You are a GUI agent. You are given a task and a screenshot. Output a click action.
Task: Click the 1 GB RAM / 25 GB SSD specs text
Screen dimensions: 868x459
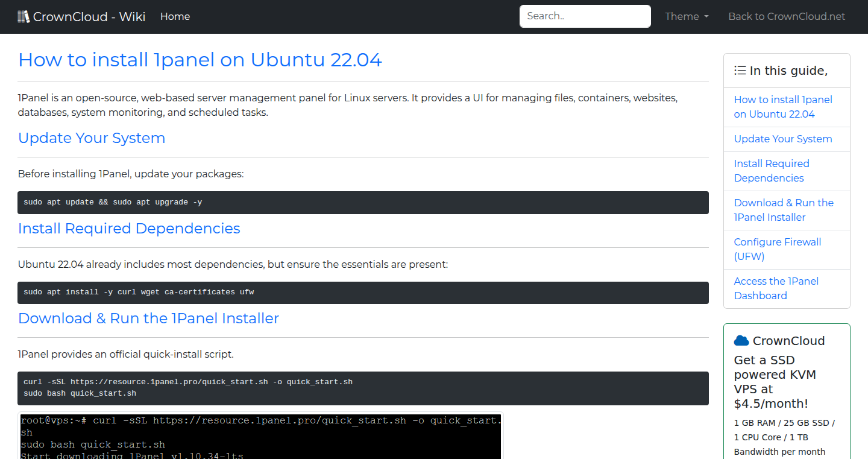(784, 437)
